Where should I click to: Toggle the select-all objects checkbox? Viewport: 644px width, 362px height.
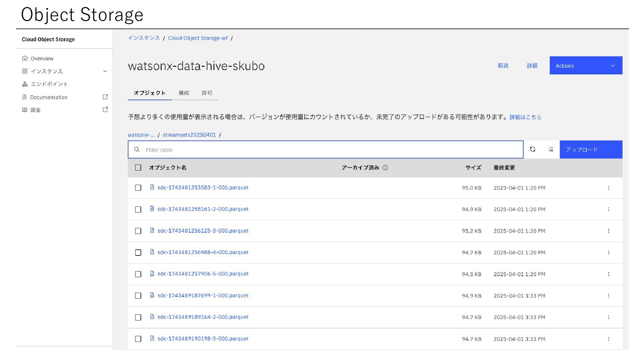click(x=138, y=168)
